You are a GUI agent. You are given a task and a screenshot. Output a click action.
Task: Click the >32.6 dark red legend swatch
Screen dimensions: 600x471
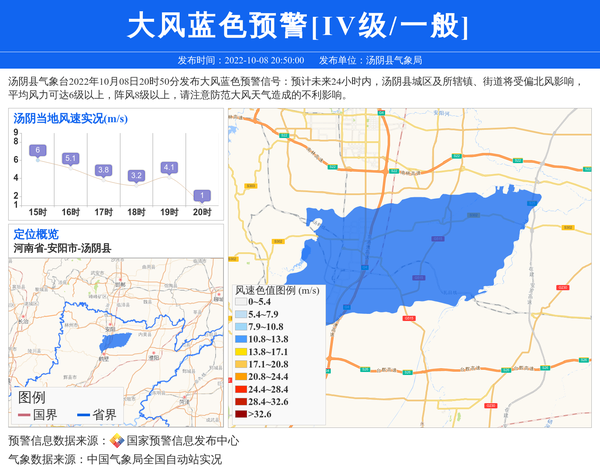click(x=240, y=413)
